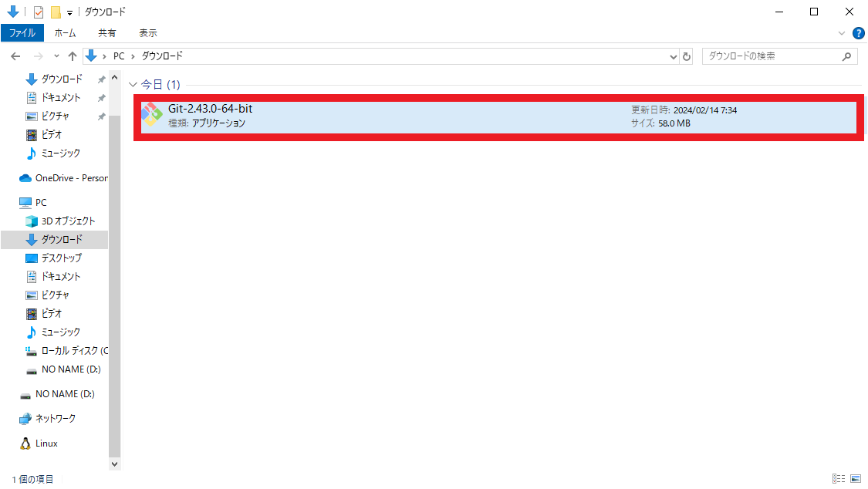The image size is (868, 489).
Task: Navigate up one level with the up arrow
Action: click(x=73, y=56)
